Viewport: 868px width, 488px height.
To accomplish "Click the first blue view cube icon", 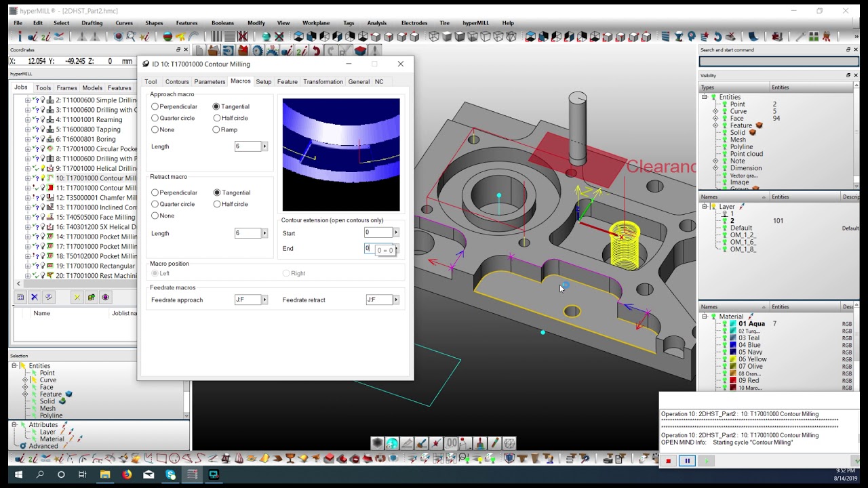I will coord(298,37).
